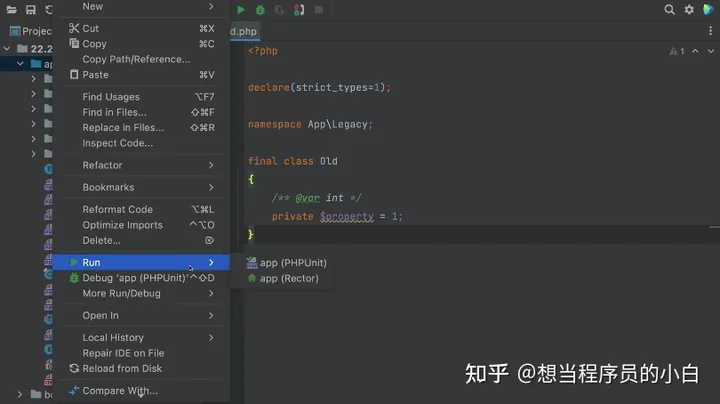Click the app (Rector) configuration icon

pos(252,278)
